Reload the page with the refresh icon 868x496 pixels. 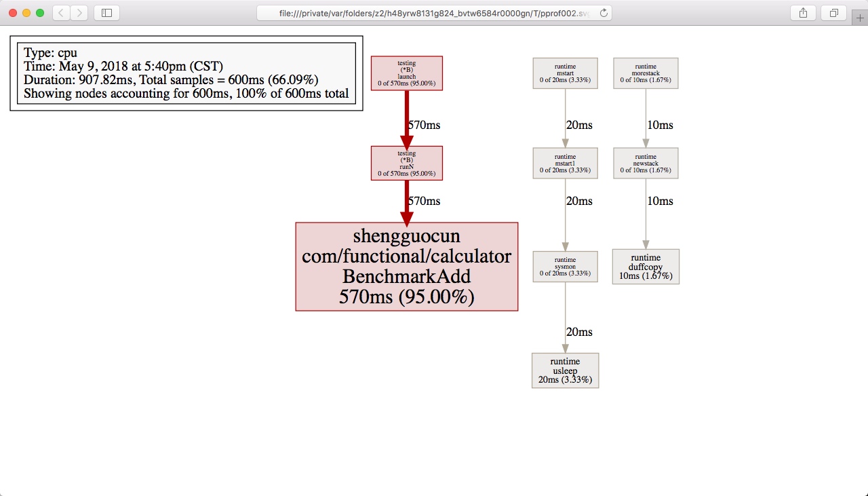click(604, 13)
